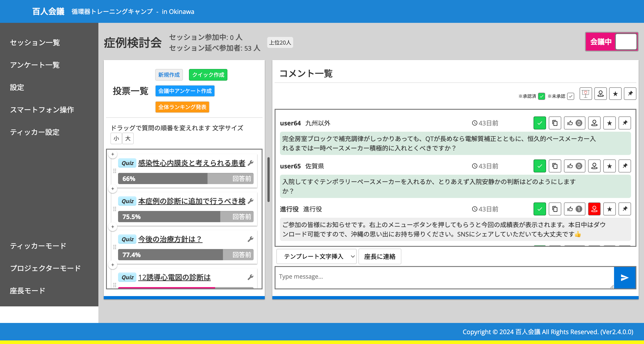
Task: Toggle the ※未承認 checkbox filter
Action: 570,96
